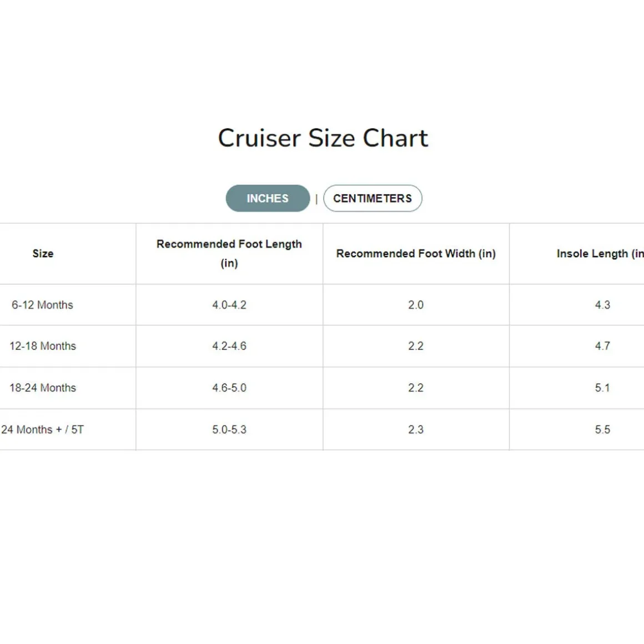Select the 24 Months + / 5T row label

coord(42,430)
